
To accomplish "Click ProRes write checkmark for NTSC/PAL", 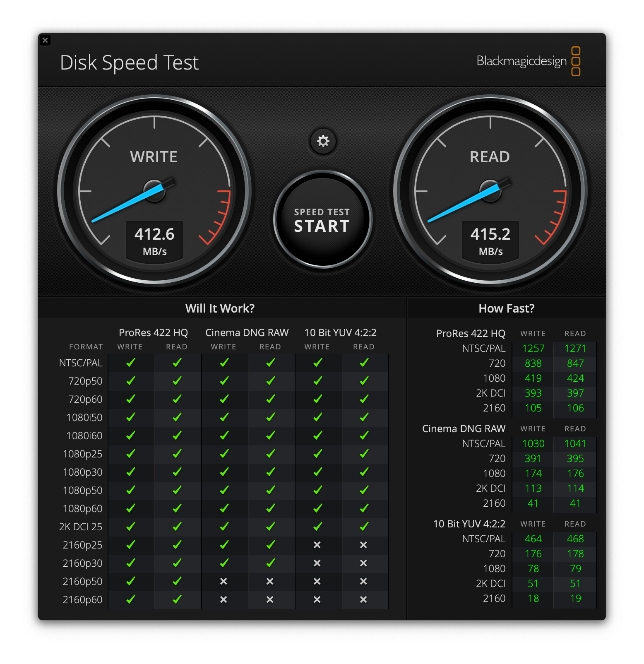I will pos(131,363).
